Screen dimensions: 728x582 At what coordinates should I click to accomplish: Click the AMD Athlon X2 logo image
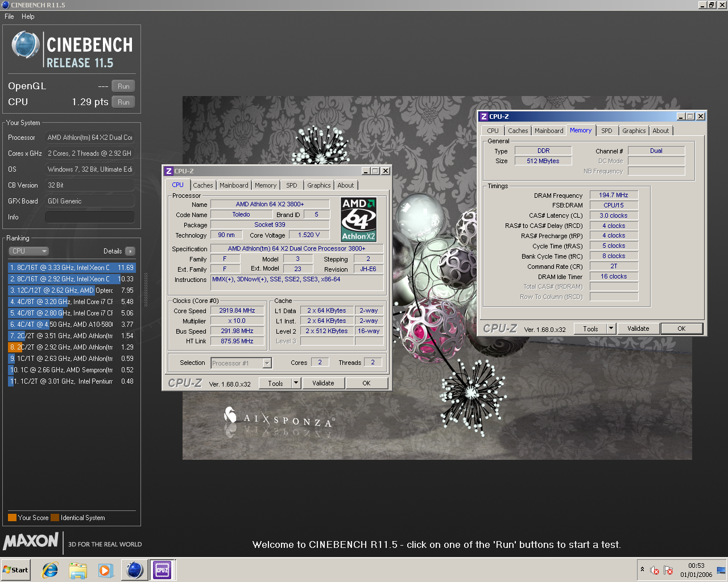358,219
